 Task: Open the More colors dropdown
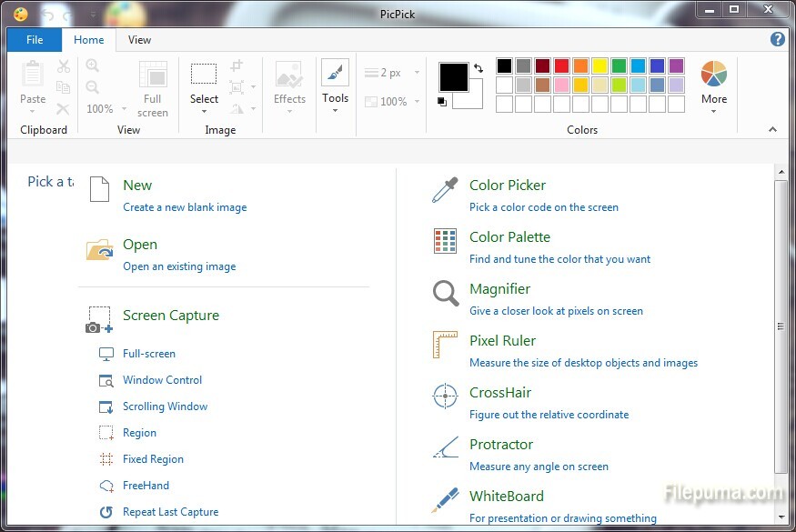point(713,111)
